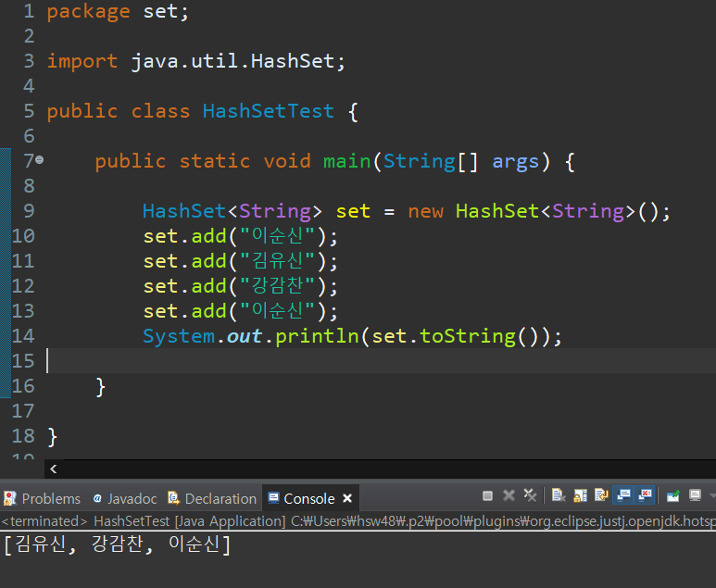The width and height of the screenshot is (716, 588).
Task: Click 'toString' on line 14
Action: coord(468,337)
